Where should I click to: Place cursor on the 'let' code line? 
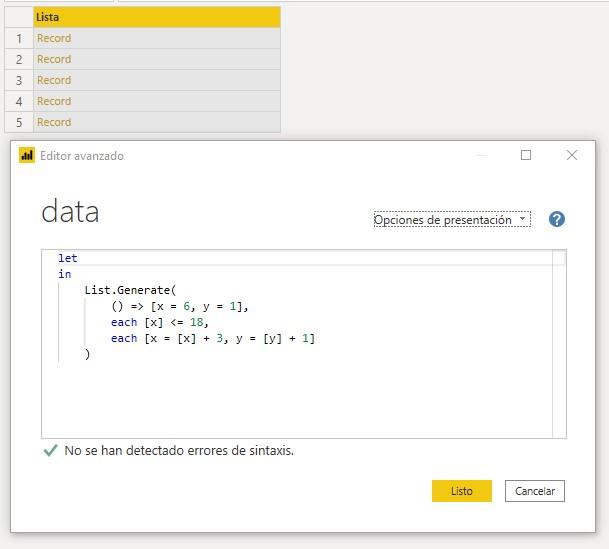pyautogui.click(x=68, y=258)
